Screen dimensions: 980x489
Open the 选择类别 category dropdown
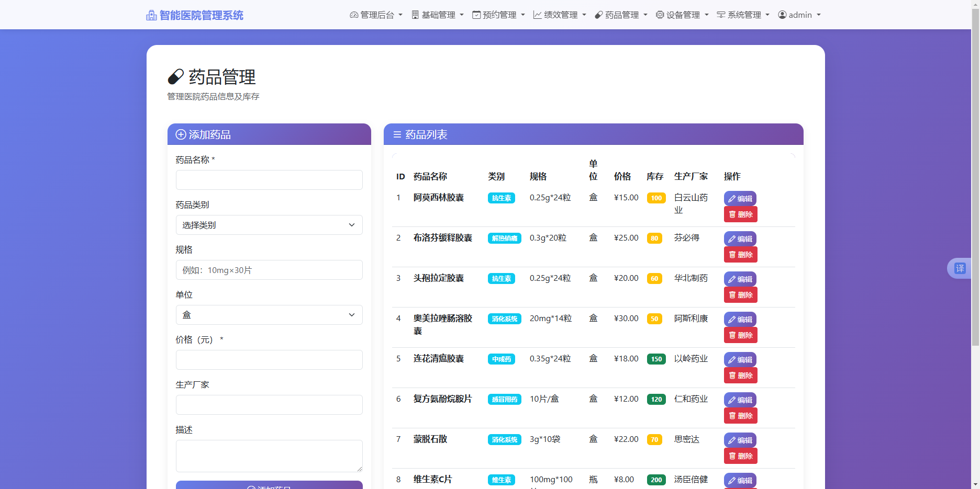pyautogui.click(x=269, y=225)
